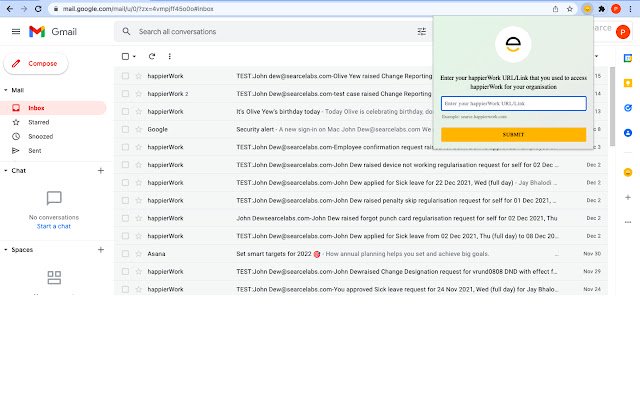Open the Olive Yew birthday email
Screen dimensions: 640x400
361,111
